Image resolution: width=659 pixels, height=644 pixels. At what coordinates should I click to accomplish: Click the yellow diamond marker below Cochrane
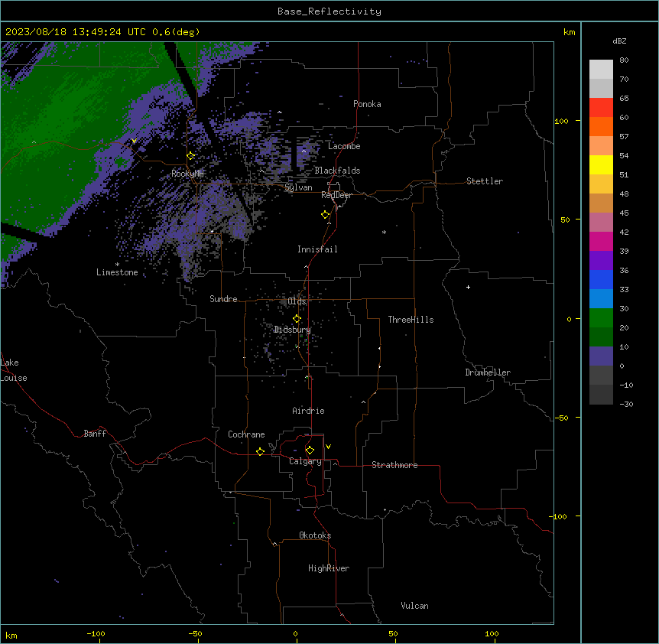click(x=260, y=451)
